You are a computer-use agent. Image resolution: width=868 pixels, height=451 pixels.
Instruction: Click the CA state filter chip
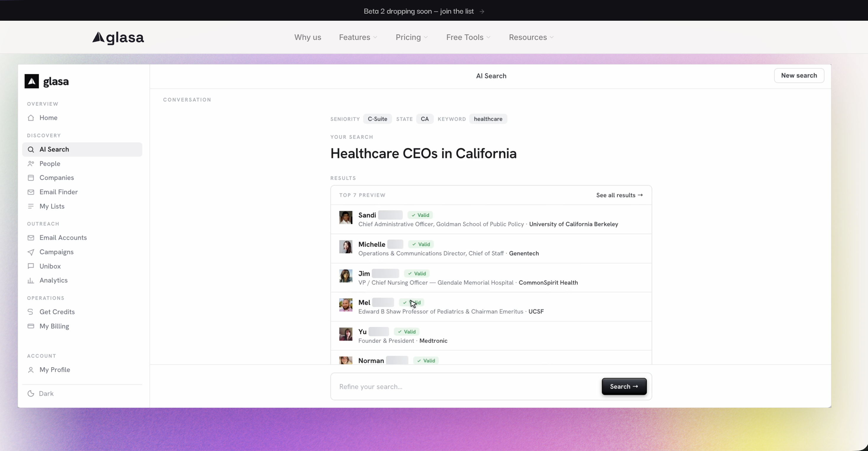[425, 119]
